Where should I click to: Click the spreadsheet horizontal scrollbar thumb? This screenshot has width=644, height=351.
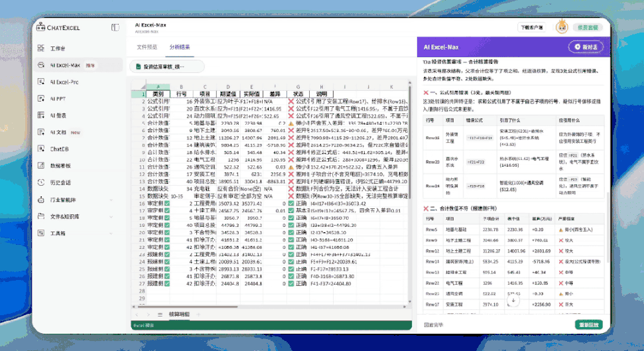tap(187, 307)
